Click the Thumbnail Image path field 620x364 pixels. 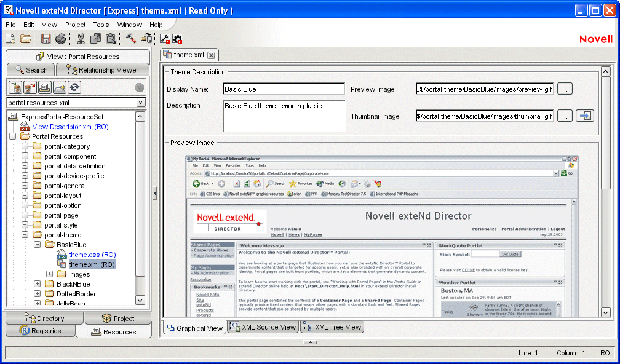485,116
